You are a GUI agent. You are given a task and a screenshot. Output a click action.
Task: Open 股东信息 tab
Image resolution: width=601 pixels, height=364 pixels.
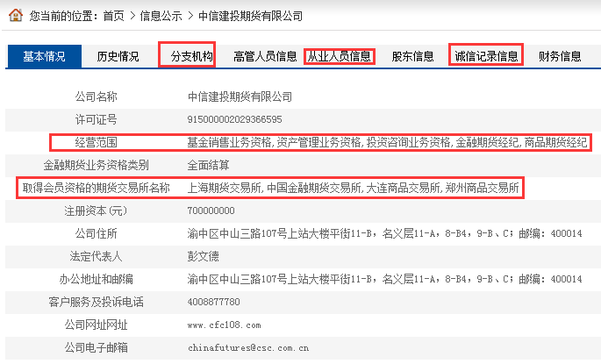413,56
